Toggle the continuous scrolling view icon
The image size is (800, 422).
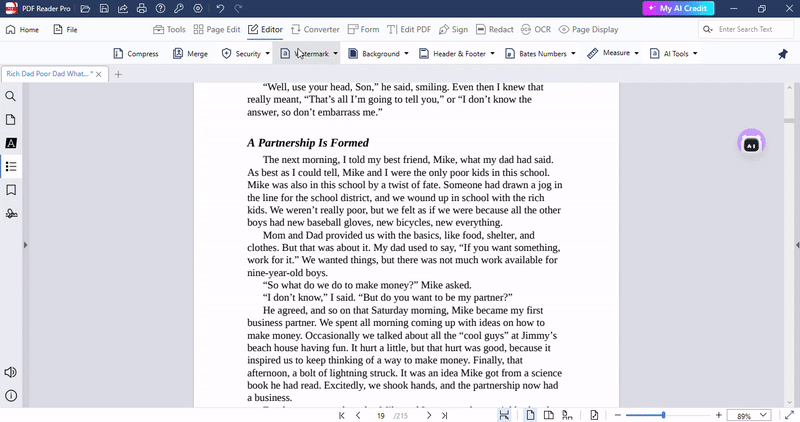567,415
